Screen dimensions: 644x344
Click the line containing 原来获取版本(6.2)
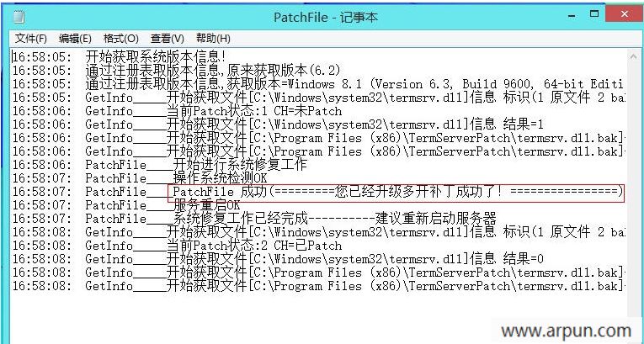[x=177, y=71]
